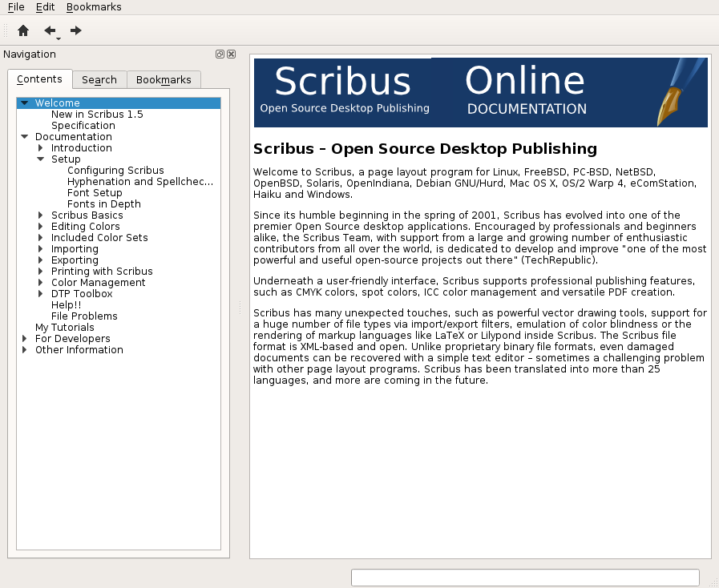Go back with the left arrow icon
Screen dimensions: 719x588
pos(50,30)
